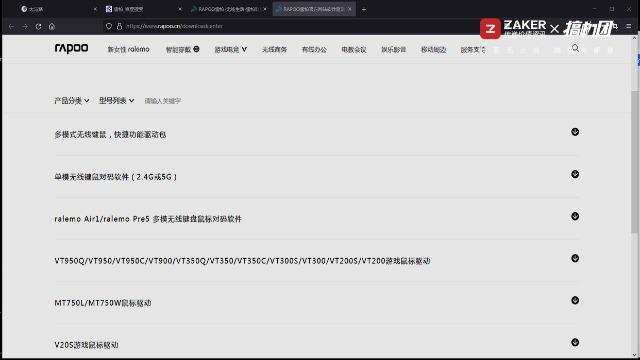640x360 pixels.
Task: Open the 有线办公 nav item
Action: 314,49
